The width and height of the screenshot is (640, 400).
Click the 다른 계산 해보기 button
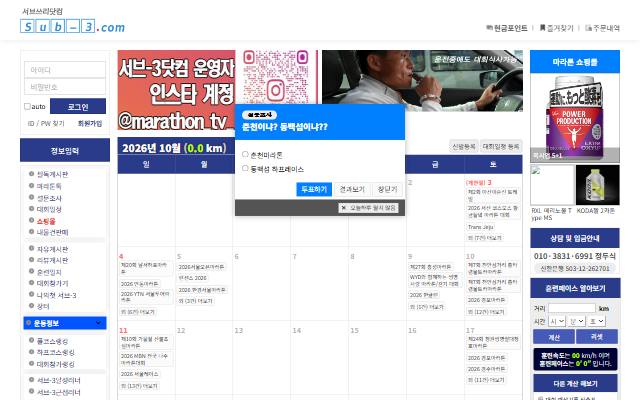[x=576, y=384]
